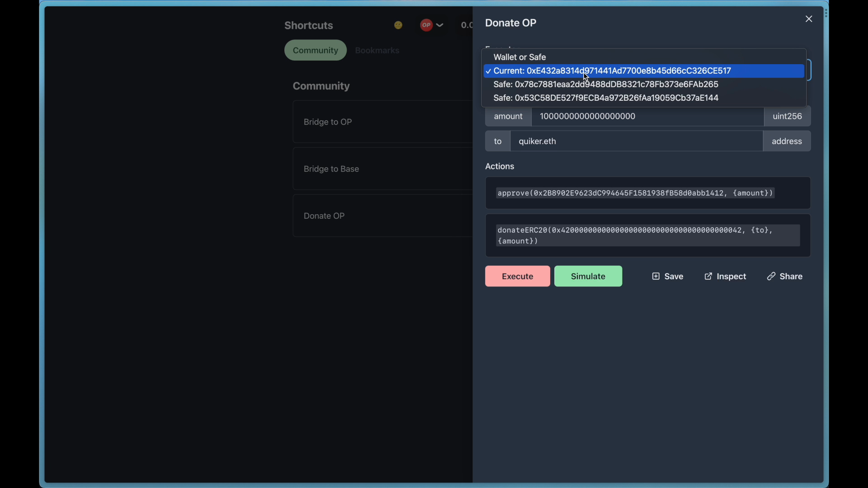Click the uint256 type label
This screenshot has width=868, height=488.
[x=787, y=116]
